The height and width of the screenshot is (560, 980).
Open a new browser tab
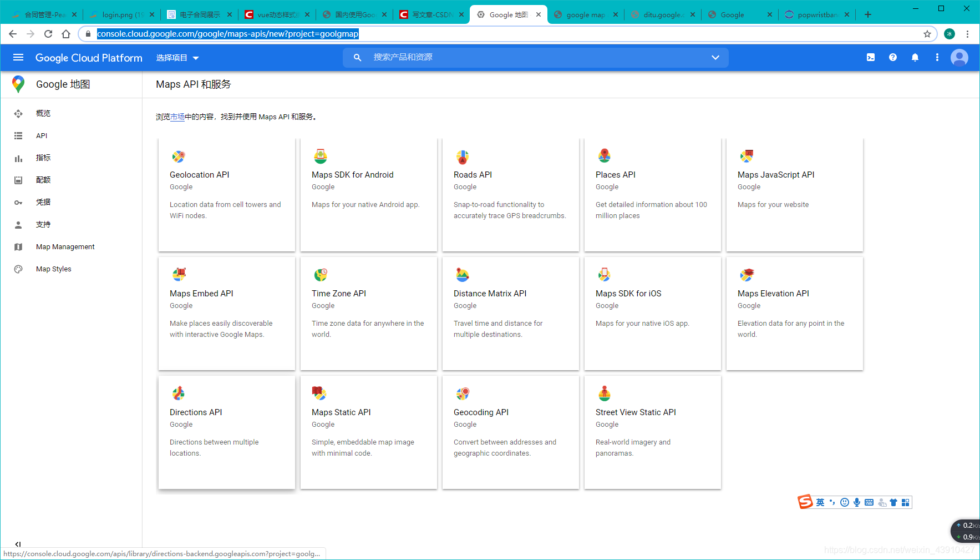(x=868, y=15)
